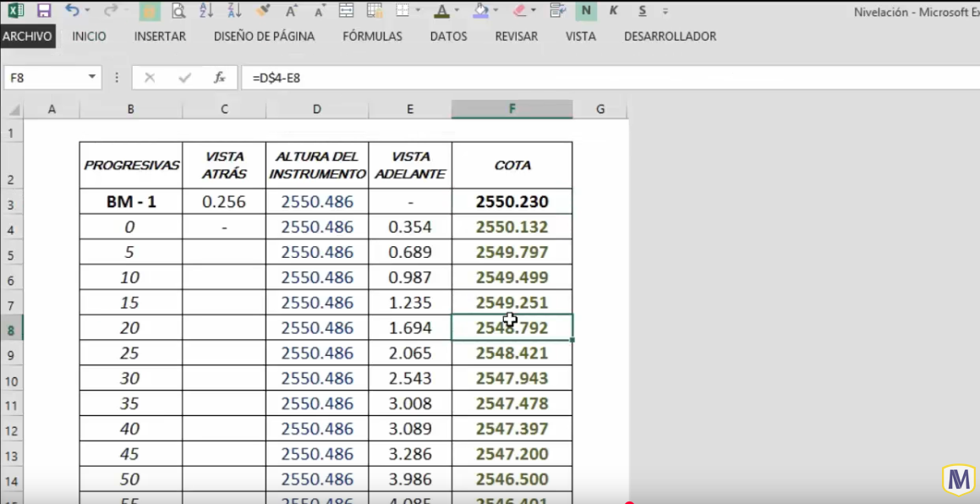Select the cell with 2550.230
Screen dimensions: 980x504
512,202
